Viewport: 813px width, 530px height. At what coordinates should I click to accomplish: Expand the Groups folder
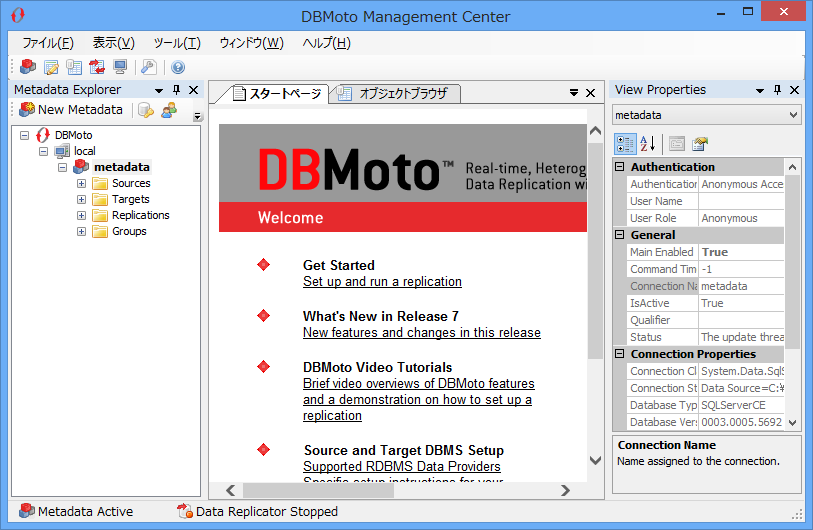coord(81,232)
